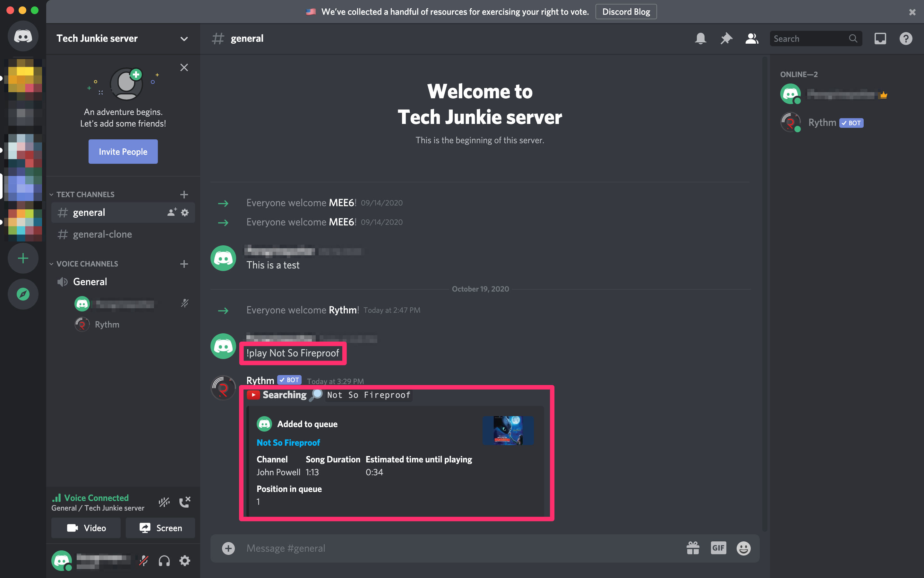
Task: Click the !play Not So Fireproof message
Action: coord(293,353)
